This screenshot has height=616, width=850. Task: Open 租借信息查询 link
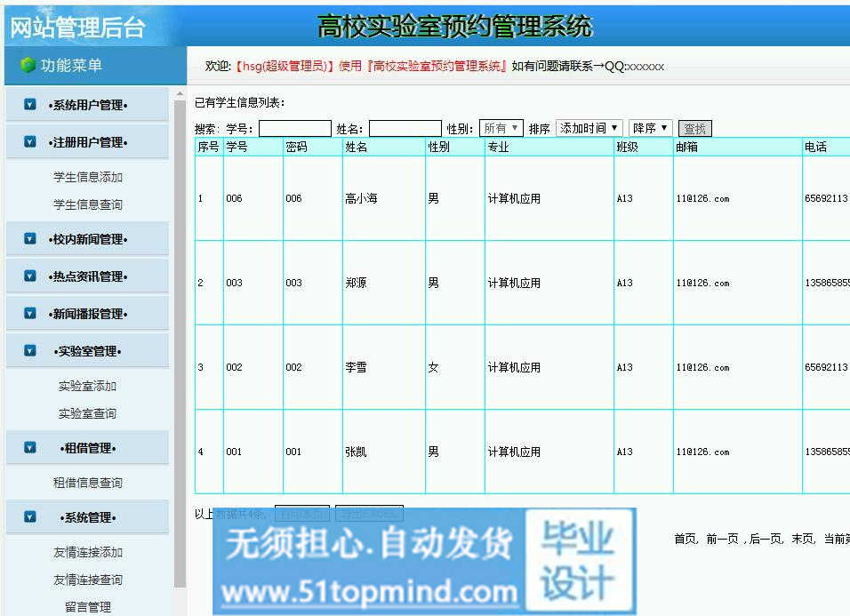[x=88, y=484]
